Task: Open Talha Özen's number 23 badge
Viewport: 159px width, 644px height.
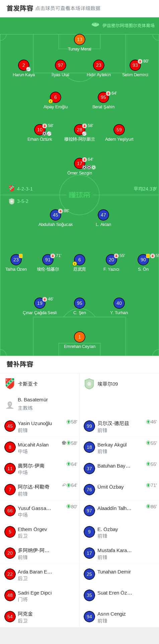Action: (16, 260)
